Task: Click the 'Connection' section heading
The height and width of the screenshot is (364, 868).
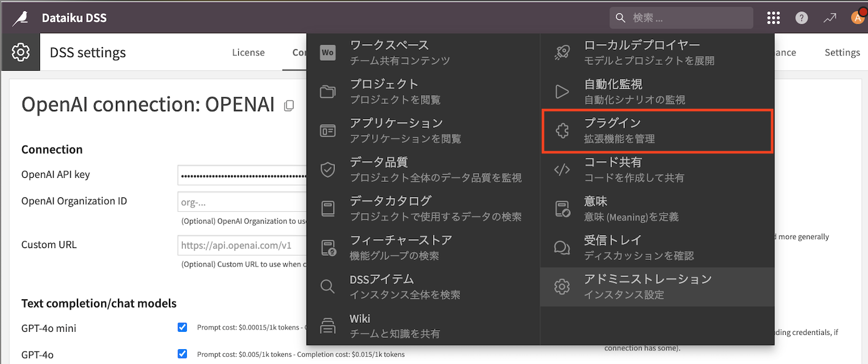Action: tap(52, 149)
